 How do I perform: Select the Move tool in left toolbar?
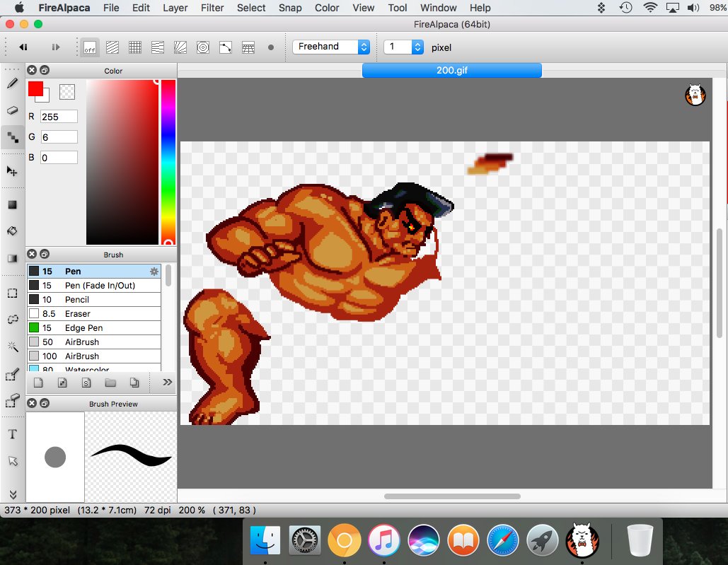pyautogui.click(x=13, y=171)
